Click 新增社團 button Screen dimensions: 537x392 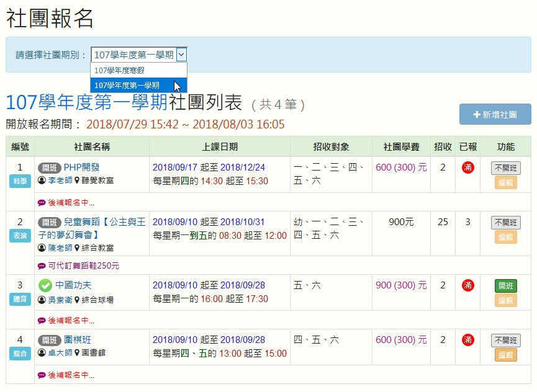pos(495,115)
